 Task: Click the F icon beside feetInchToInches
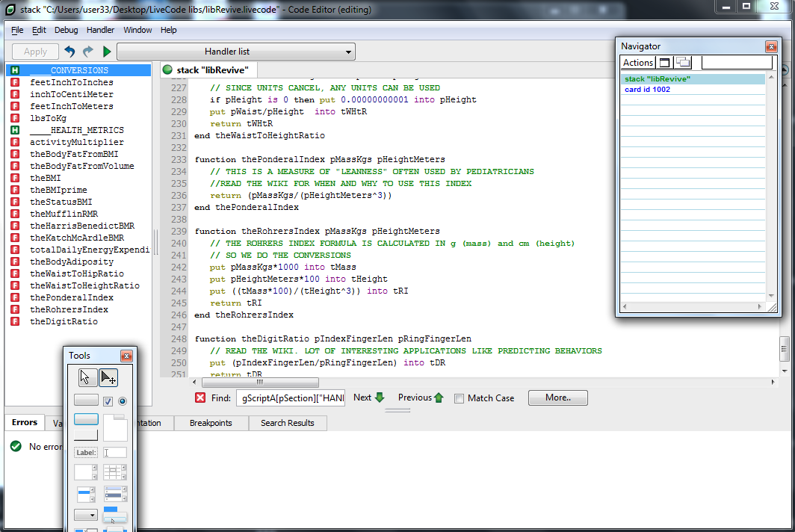[15, 82]
